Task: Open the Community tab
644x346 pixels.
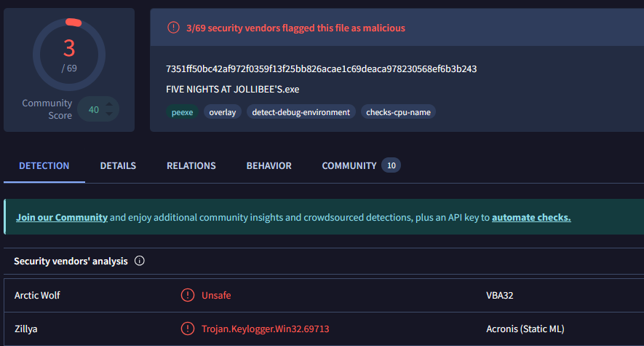Action: (349, 166)
